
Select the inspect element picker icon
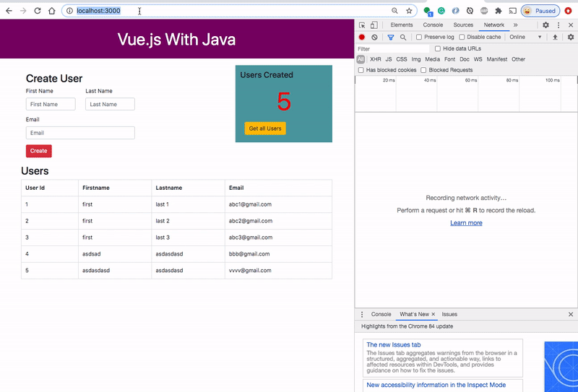(x=362, y=25)
